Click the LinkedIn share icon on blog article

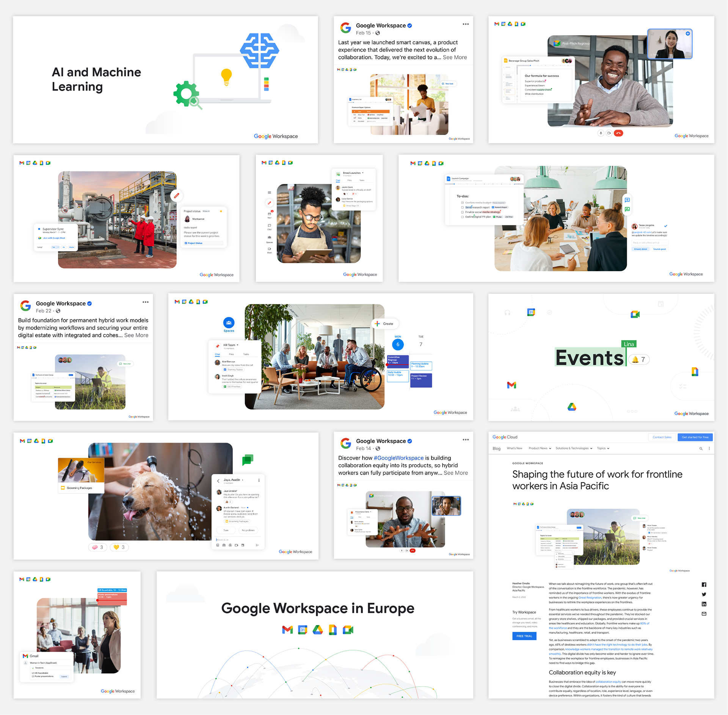pos(704,604)
